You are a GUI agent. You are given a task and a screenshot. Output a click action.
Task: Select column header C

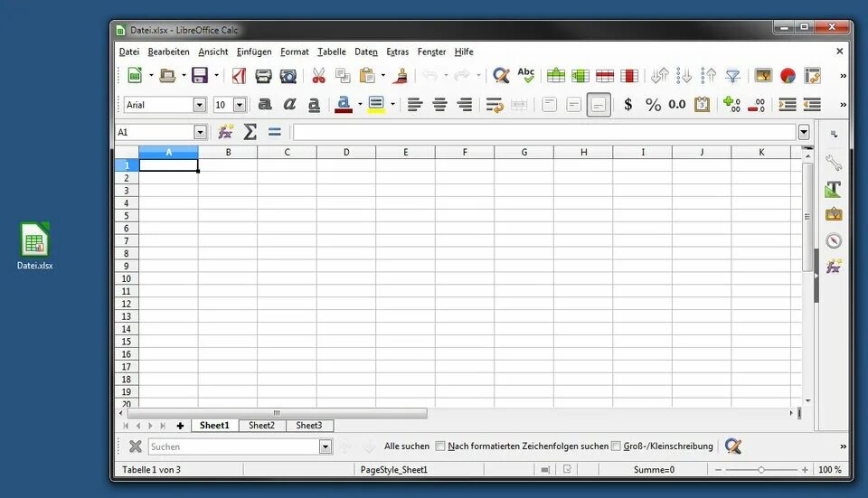click(287, 152)
